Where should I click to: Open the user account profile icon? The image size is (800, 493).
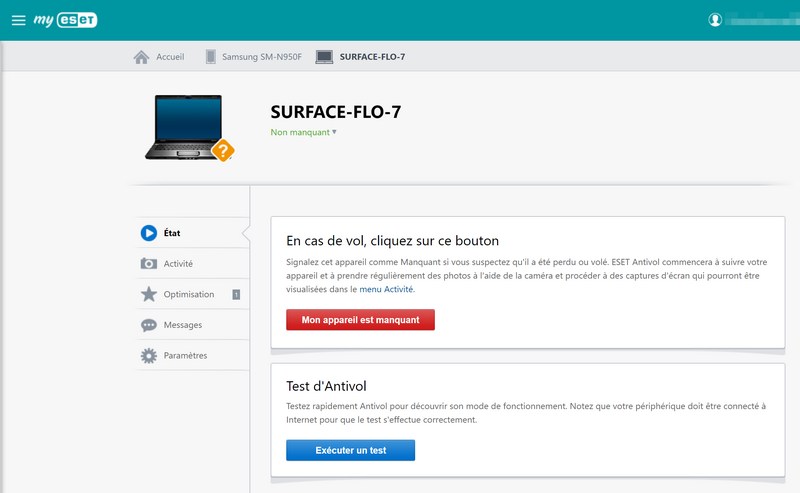715,20
